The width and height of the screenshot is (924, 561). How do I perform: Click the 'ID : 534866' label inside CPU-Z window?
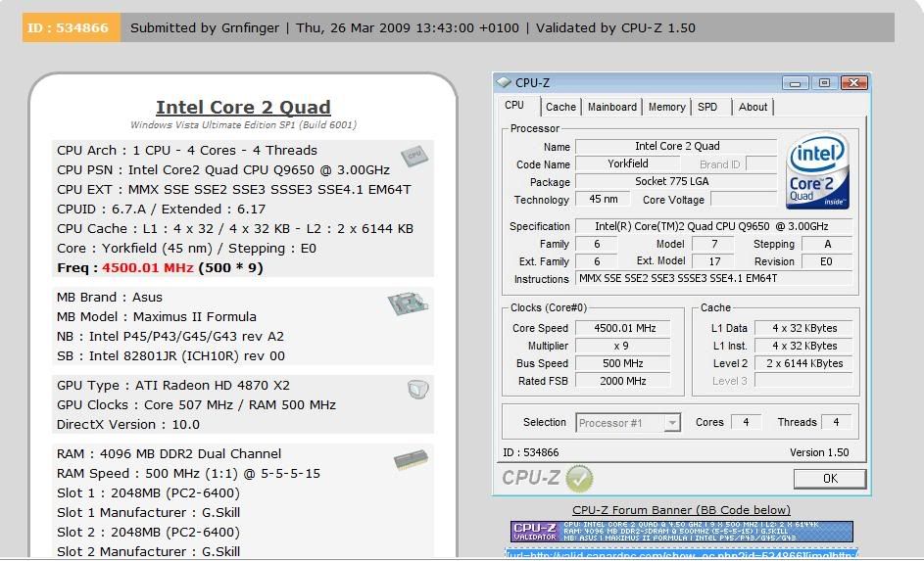(530, 452)
